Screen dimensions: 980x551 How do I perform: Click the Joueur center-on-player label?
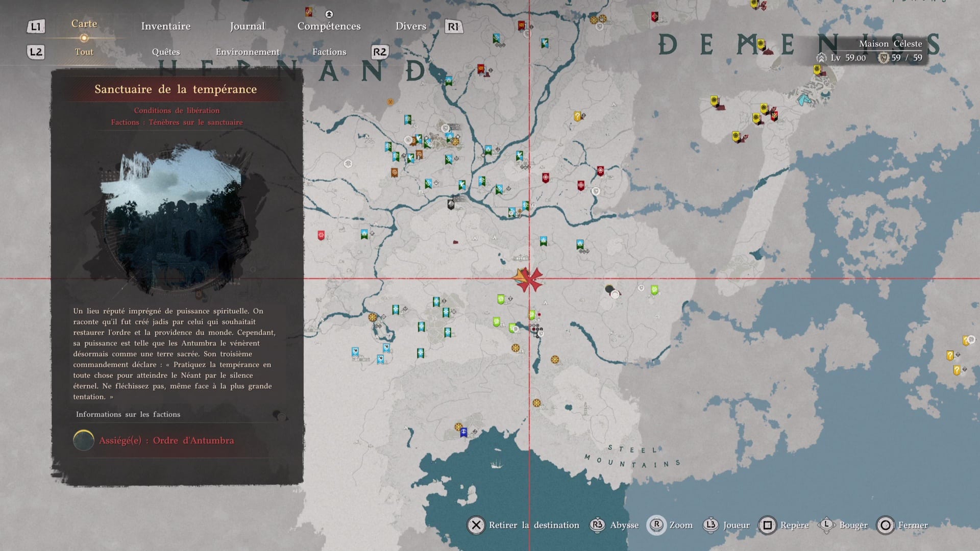point(736,525)
